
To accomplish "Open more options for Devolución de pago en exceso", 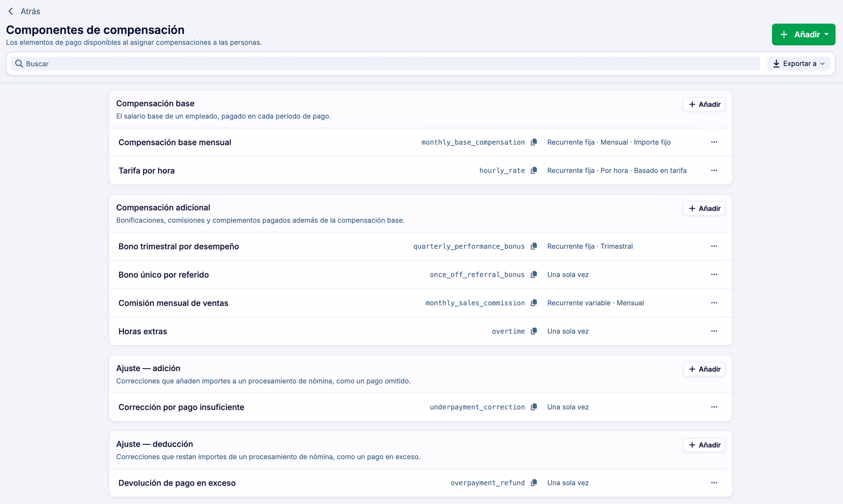I will 714,483.
